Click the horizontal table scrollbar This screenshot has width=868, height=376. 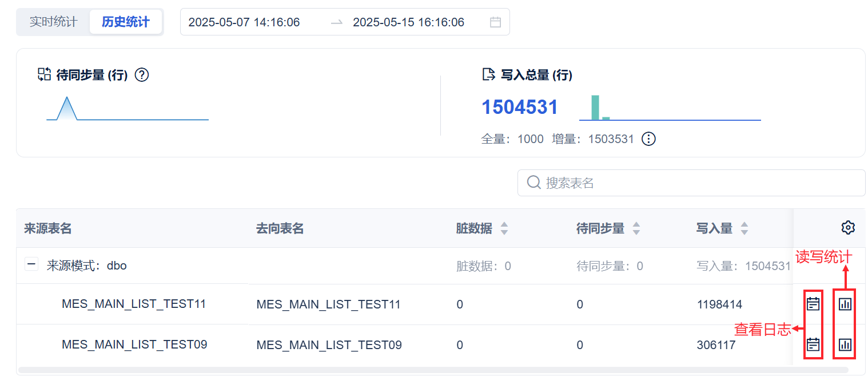(x=400, y=370)
